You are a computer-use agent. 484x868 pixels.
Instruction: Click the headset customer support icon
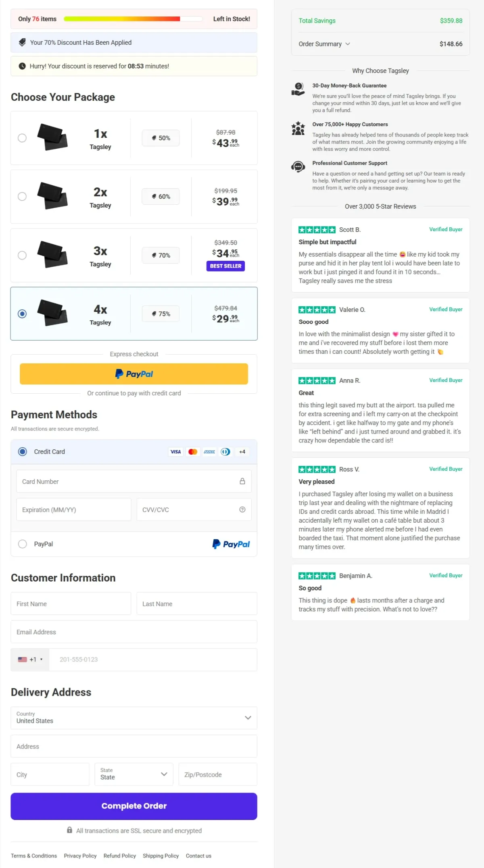pos(298,167)
